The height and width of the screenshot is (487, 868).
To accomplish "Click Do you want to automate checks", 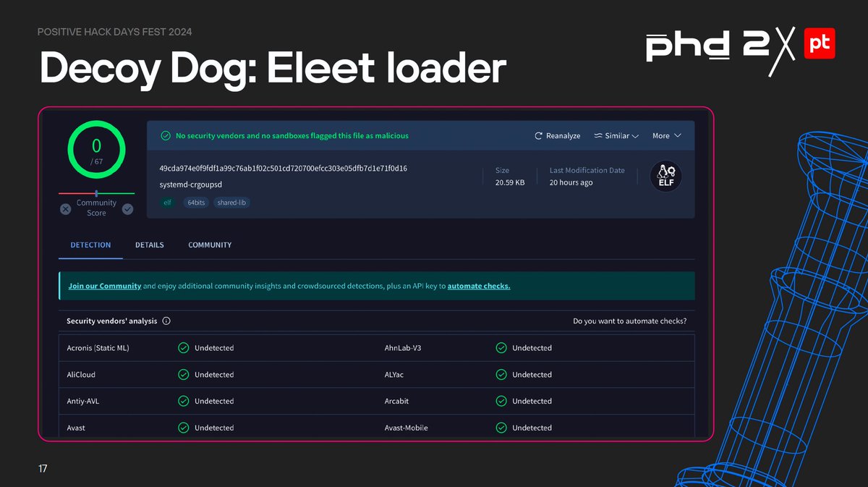I will [x=629, y=321].
